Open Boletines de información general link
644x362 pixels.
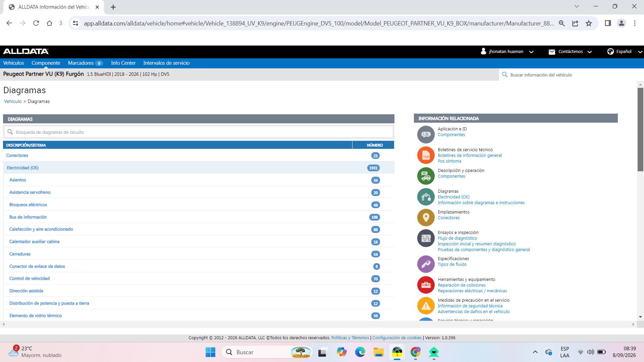tap(470, 155)
